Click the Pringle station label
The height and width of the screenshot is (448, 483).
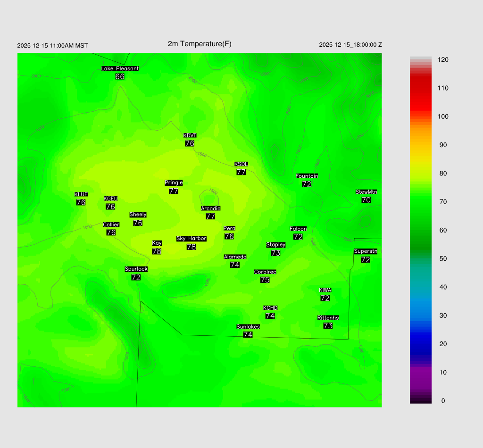[x=174, y=183]
